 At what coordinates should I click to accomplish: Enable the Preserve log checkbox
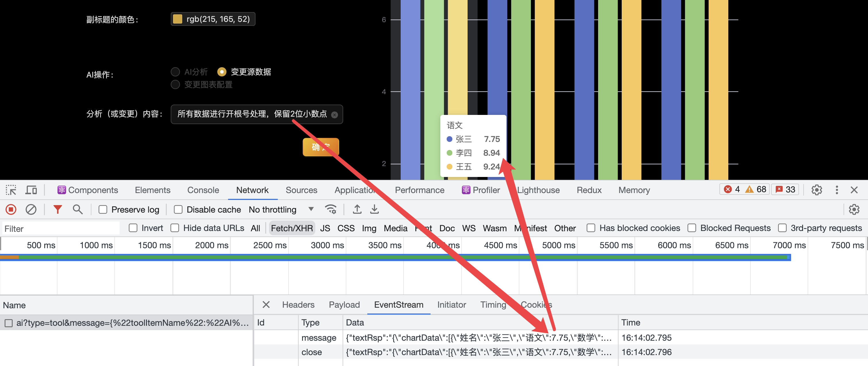[x=103, y=209]
